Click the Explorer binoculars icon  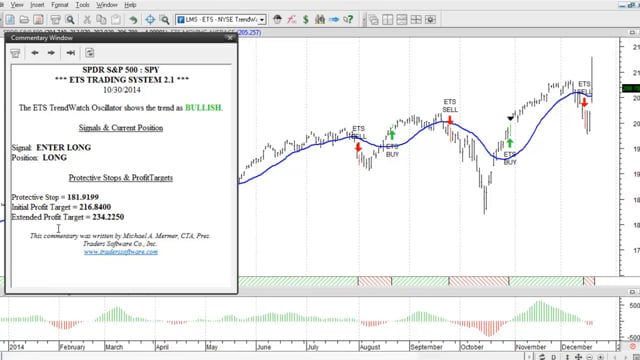click(x=320, y=19)
